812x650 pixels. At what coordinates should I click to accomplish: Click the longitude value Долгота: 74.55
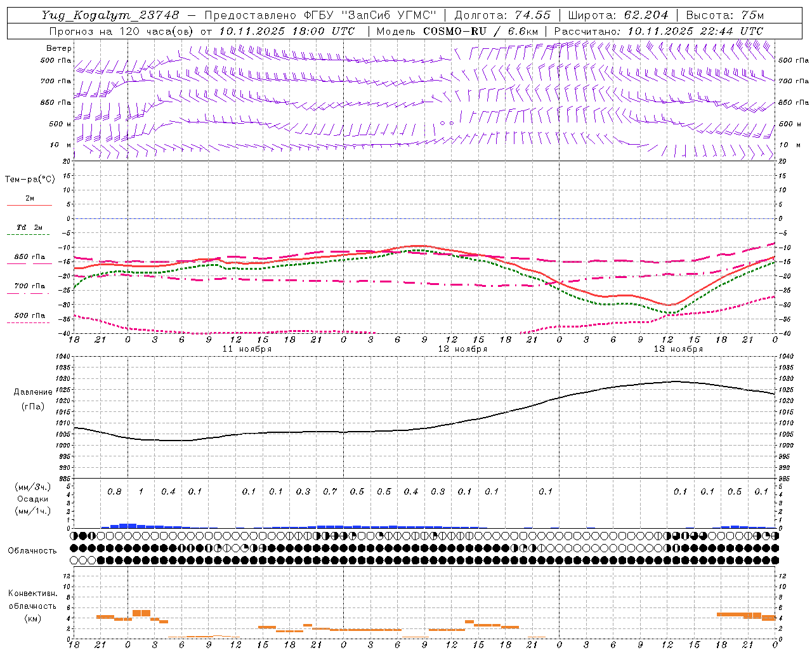click(502, 15)
